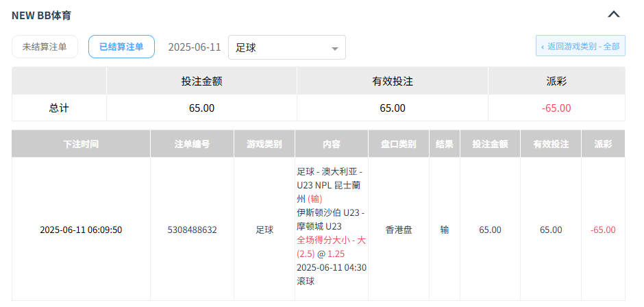
Task: Click 返回游戏类别 - 全部 button
Action: coord(580,47)
